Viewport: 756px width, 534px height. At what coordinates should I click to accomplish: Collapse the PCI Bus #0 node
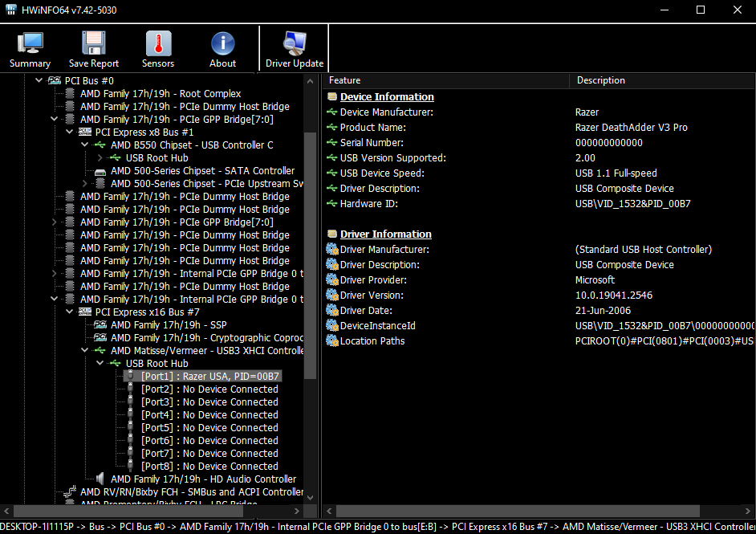tap(39, 81)
